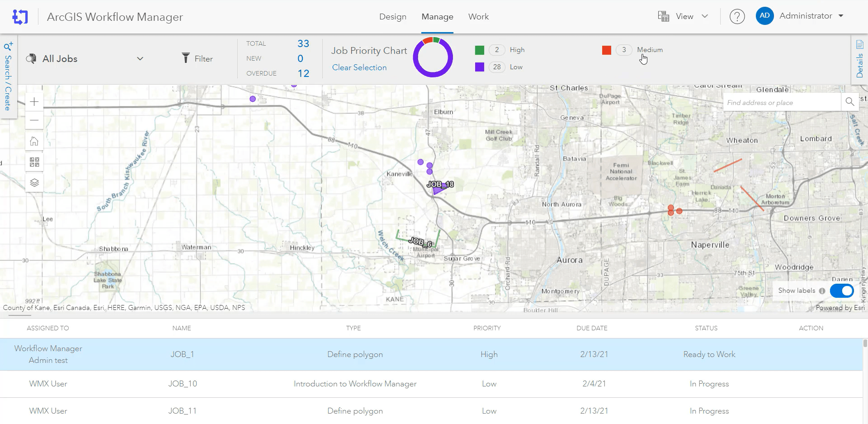Click the All Jobs query icon
The height and width of the screenshot is (424, 868).
coord(31,59)
